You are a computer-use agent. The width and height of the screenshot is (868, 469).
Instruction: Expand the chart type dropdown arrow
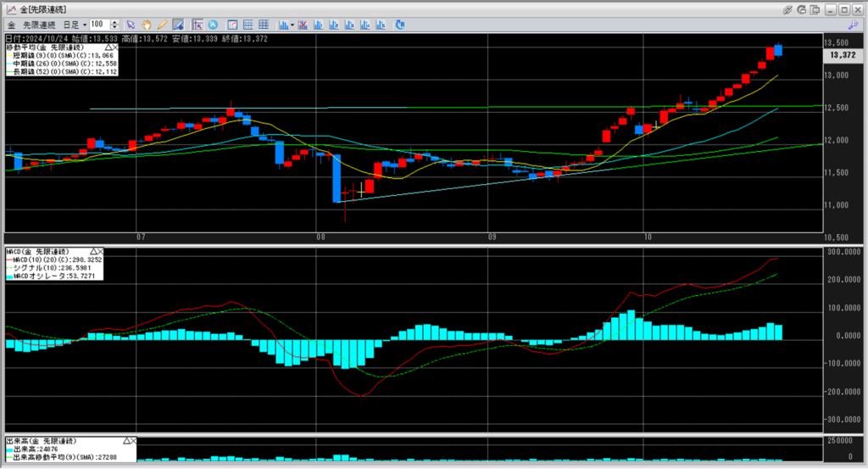[292, 25]
